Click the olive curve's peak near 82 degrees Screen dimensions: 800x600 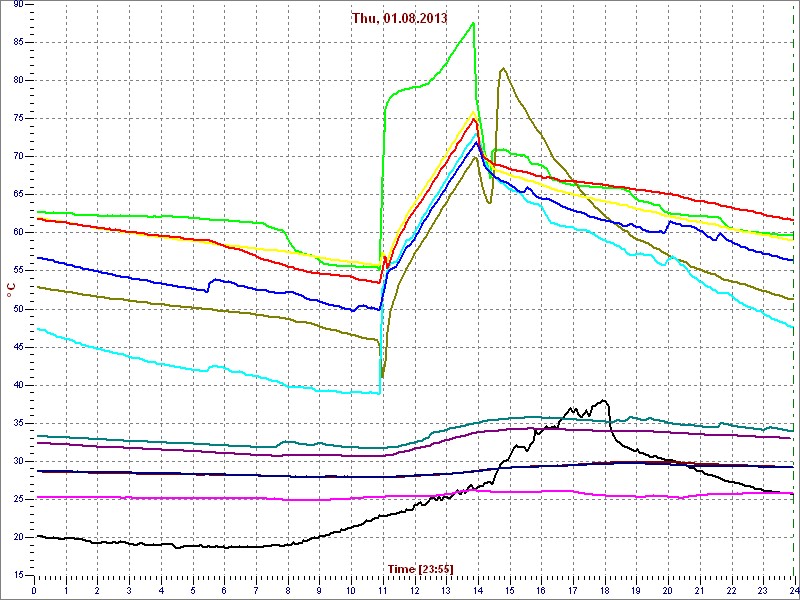tap(503, 68)
